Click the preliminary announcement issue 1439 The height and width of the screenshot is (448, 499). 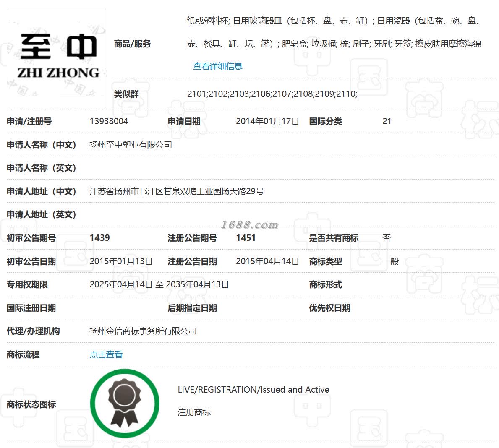(99, 238)
